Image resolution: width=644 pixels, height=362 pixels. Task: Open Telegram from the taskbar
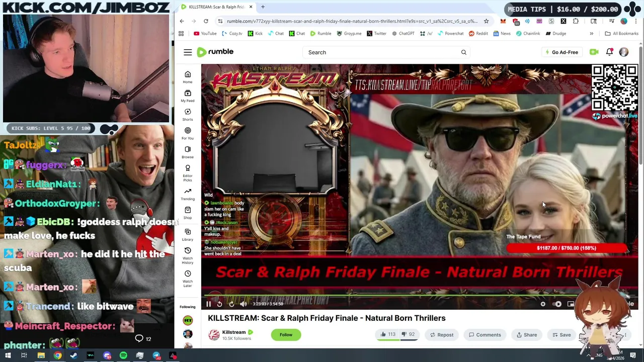pyautogui.click(x=156, y=356)
